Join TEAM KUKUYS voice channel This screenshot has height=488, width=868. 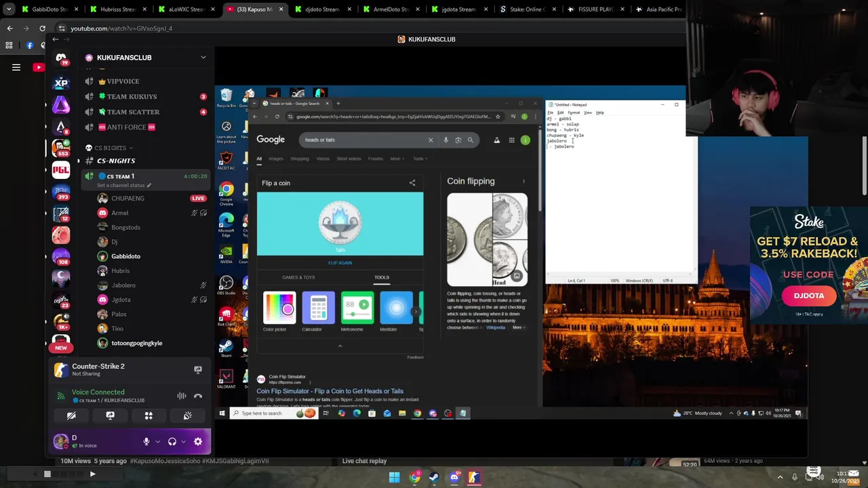[145, 96]
